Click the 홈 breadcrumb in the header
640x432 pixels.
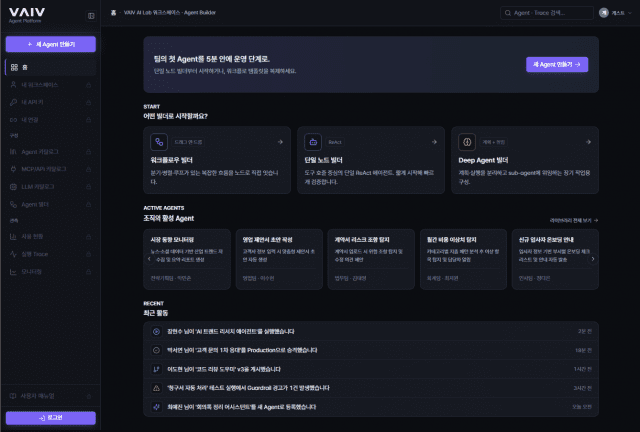point(113,13)
